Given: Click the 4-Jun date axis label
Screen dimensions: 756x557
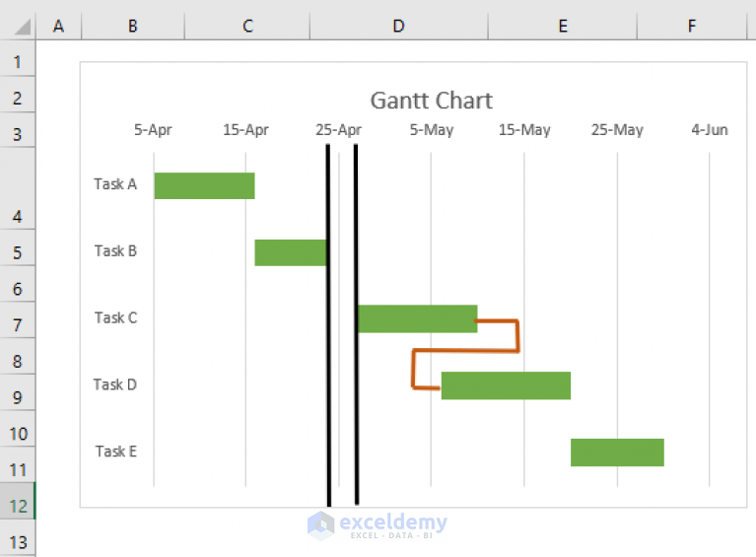Looking at the screenshot, I should click(710, 130).
